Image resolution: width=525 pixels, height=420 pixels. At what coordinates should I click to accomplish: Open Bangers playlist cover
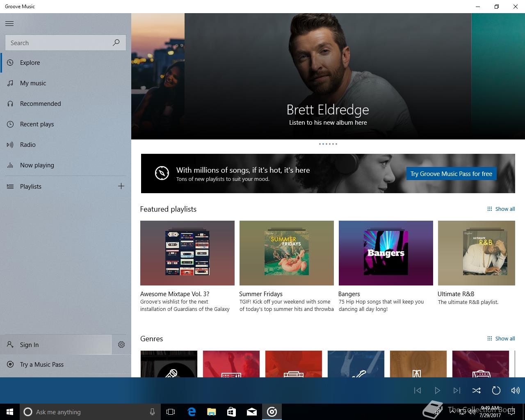tap(386, 253)
